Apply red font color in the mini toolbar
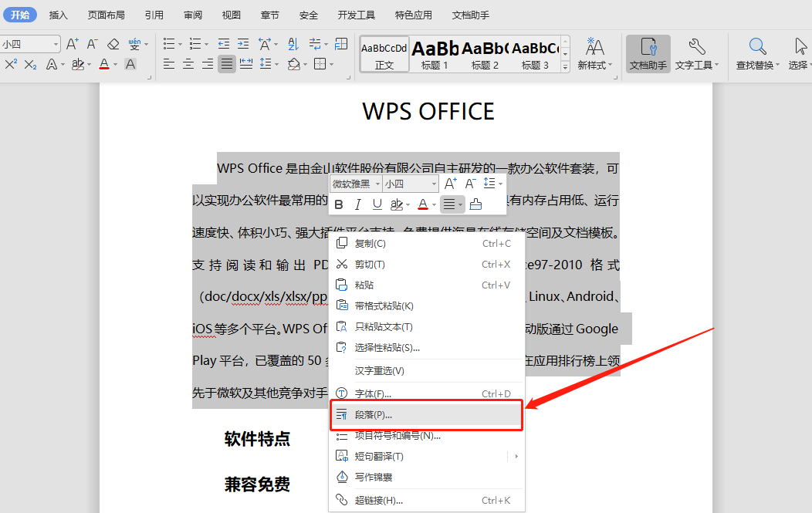 click(422, 204)
